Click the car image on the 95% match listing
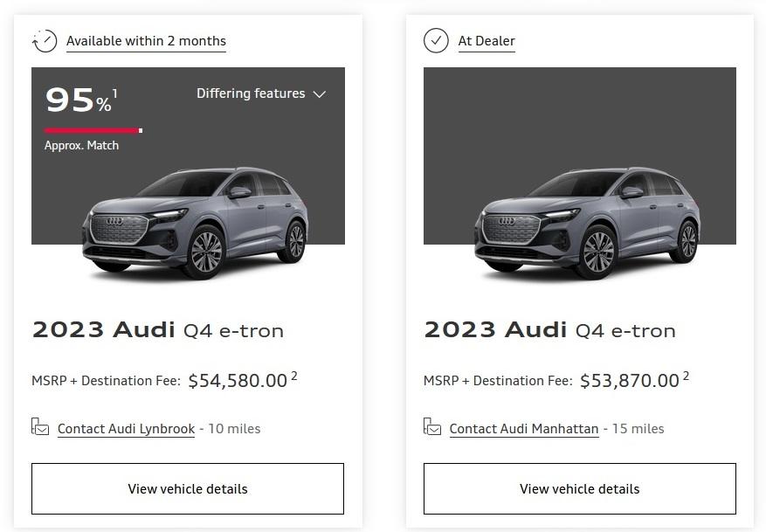 195,221
